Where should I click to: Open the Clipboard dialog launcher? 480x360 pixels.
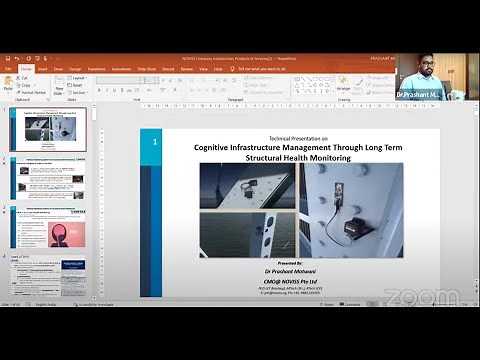point(48,100)
